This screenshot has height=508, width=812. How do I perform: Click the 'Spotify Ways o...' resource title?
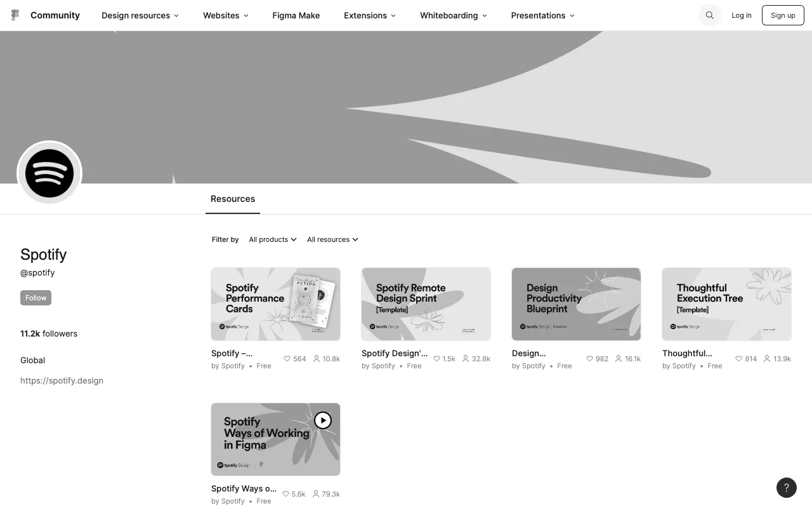pyautogui.click(x=244, y=488)
